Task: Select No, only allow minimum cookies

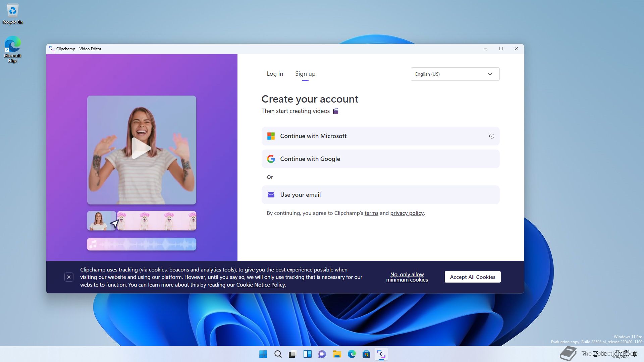Action: point(407,277)
